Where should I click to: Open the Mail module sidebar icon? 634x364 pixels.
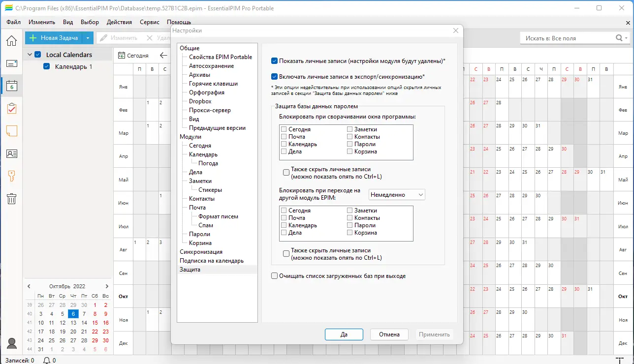tap(11, 63)
